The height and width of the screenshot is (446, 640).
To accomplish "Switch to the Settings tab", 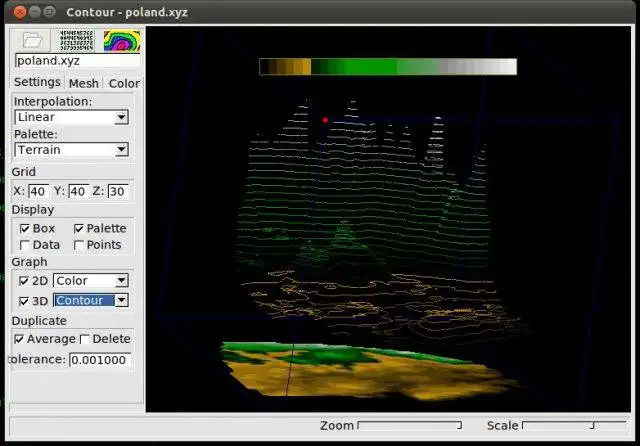I will pyautogui.click(x=37, y=82).
